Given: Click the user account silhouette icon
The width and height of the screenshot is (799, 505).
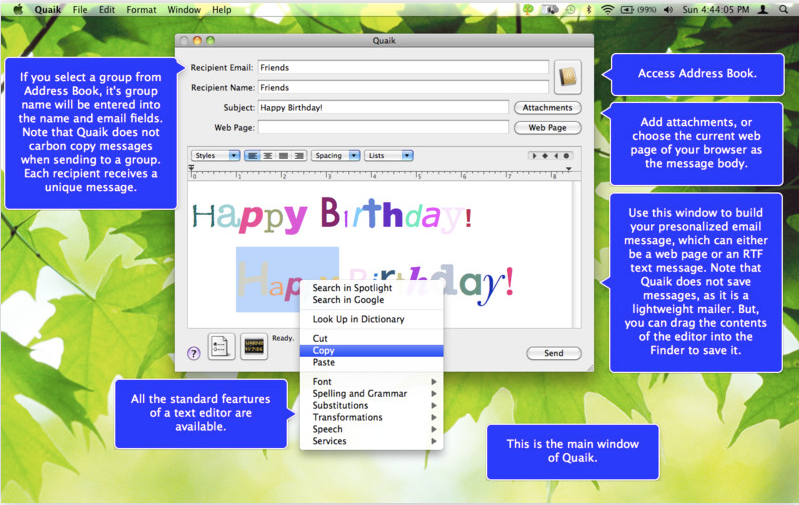Looking at the screenshot, I should click(763, 10).
